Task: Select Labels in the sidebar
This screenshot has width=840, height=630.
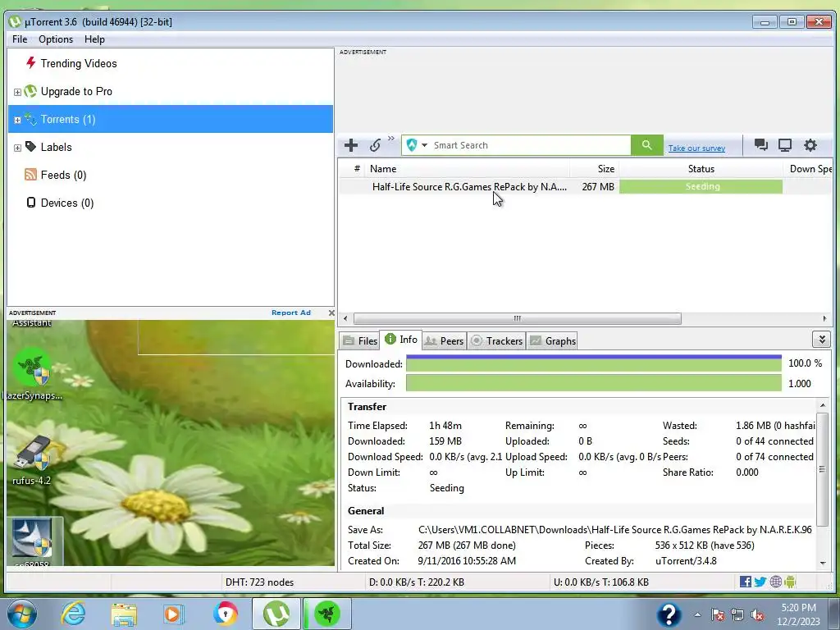Action: pos(57,147)
